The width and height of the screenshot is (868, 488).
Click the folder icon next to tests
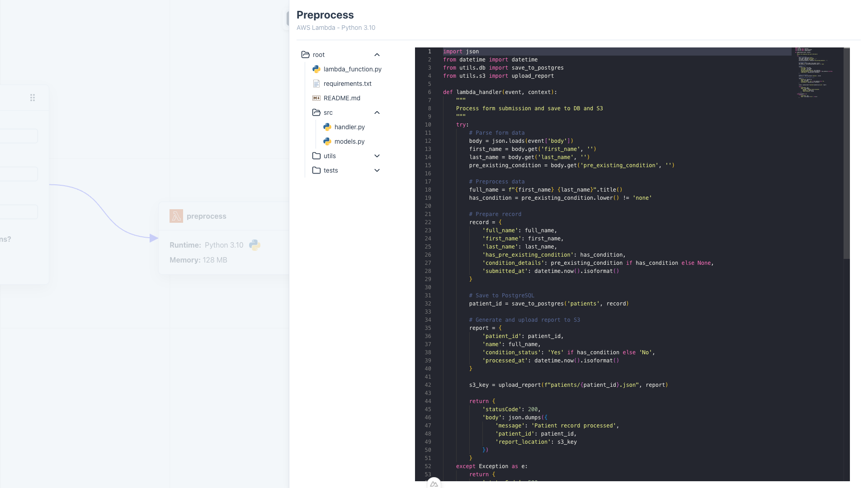click(x=316, y=170)
